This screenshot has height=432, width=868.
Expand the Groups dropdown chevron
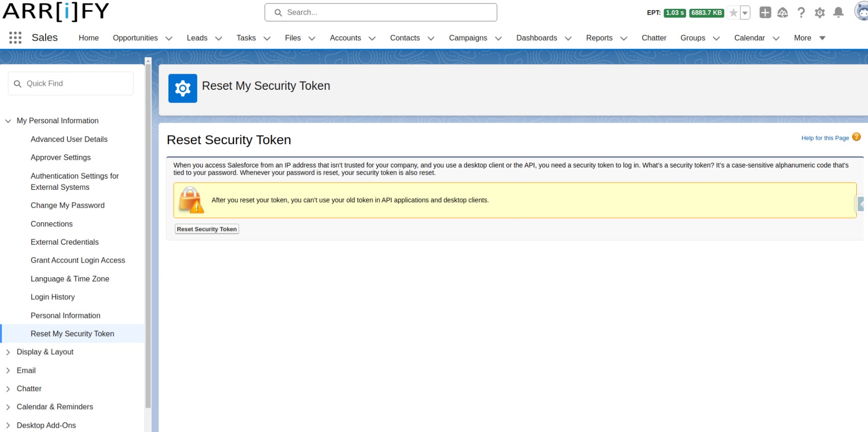click(x=716, y=38)
